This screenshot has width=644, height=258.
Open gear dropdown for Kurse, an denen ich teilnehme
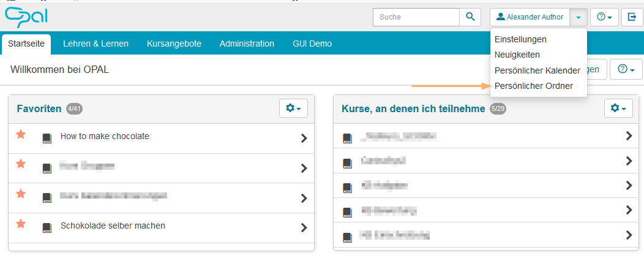tap(618, 108)
